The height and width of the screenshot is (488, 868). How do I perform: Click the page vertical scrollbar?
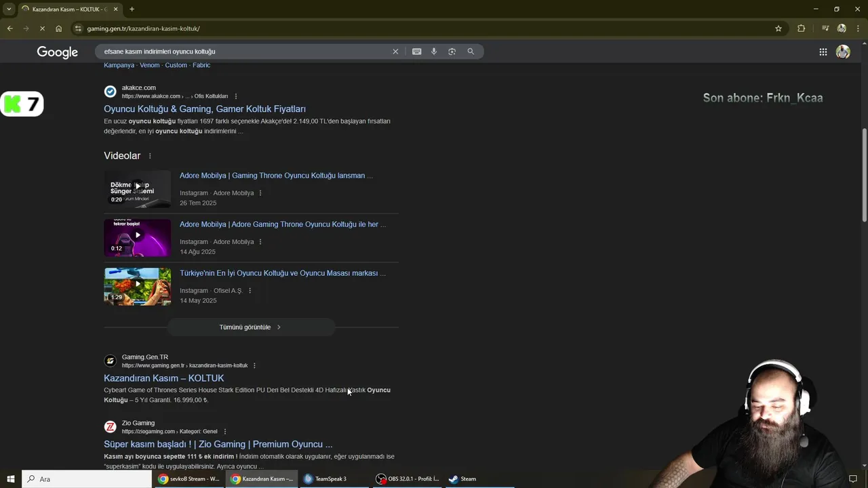[864, 175]
